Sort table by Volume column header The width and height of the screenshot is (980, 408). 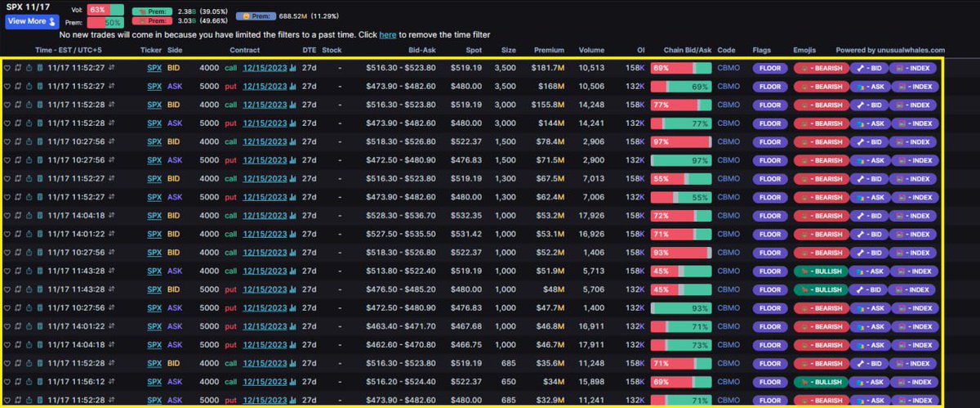point(591,50)
